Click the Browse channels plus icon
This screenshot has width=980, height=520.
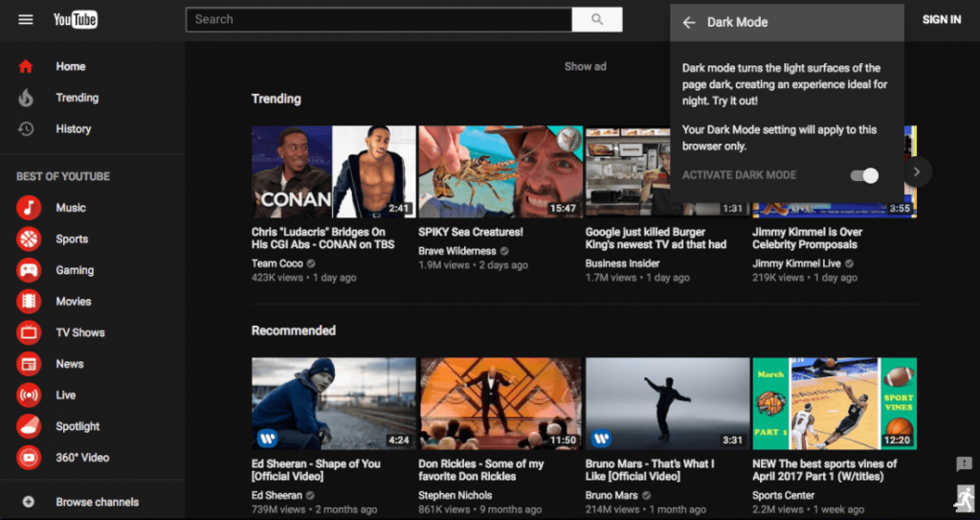pyautogui.click(x=28, y=502)
